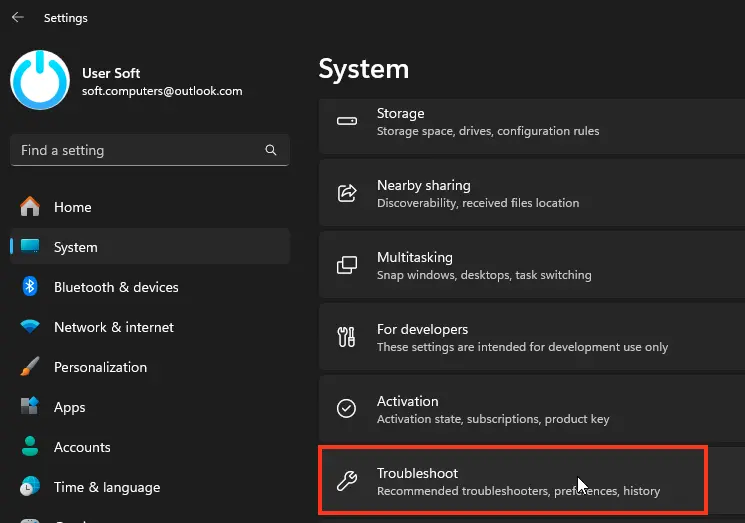Screen dimensions: 745x523
Task: Click the Personalization paintbrush icon
Action: pyautogui.click(x=30, y=367)
